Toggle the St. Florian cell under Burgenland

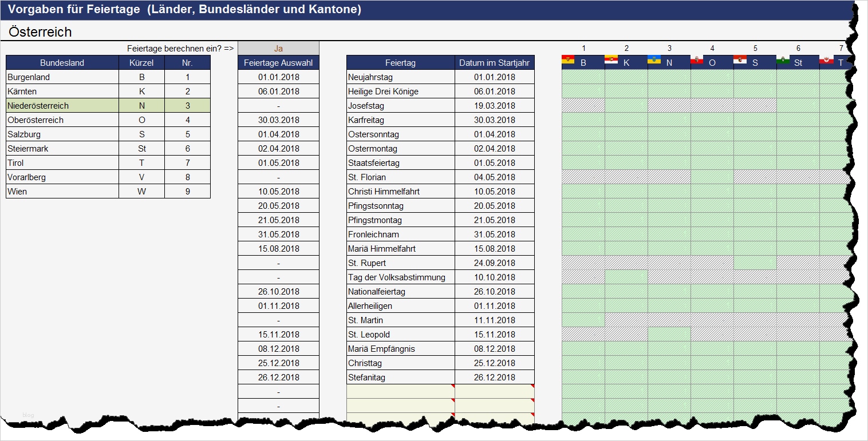583,177
